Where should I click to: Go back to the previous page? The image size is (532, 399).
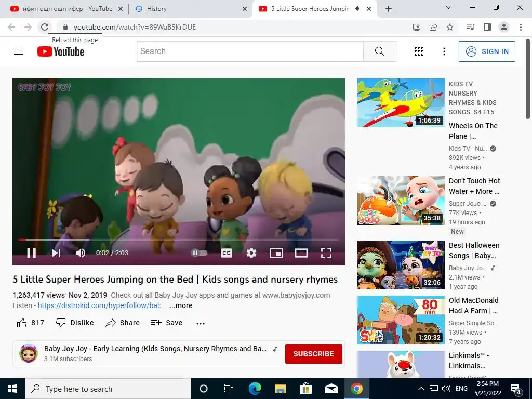pos(11,27)
